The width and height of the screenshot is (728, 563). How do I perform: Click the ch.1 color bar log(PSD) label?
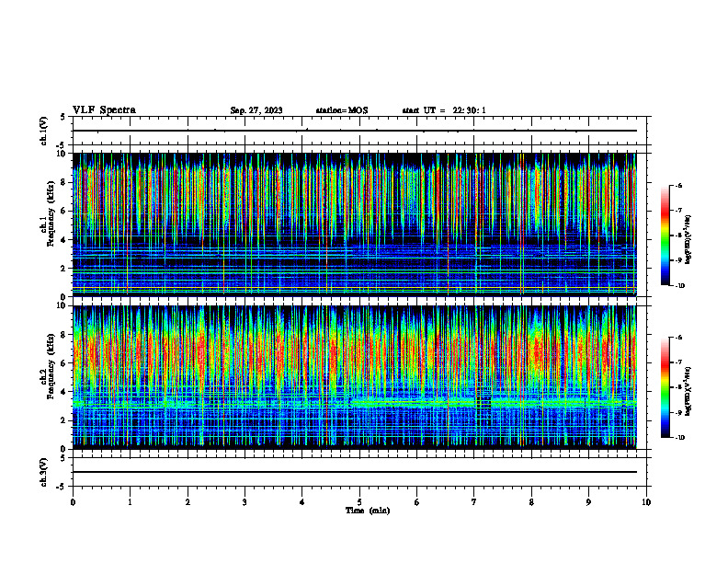click(x=688, y=239)
